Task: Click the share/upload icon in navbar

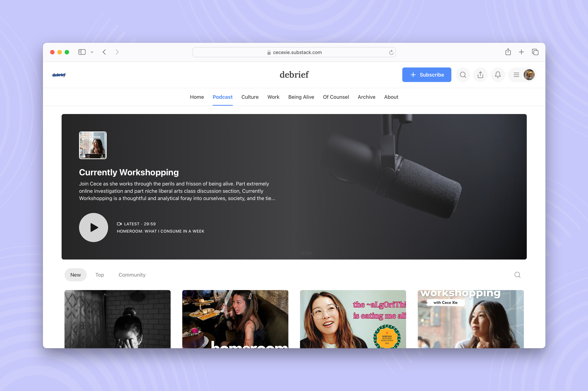Action: 480,75
